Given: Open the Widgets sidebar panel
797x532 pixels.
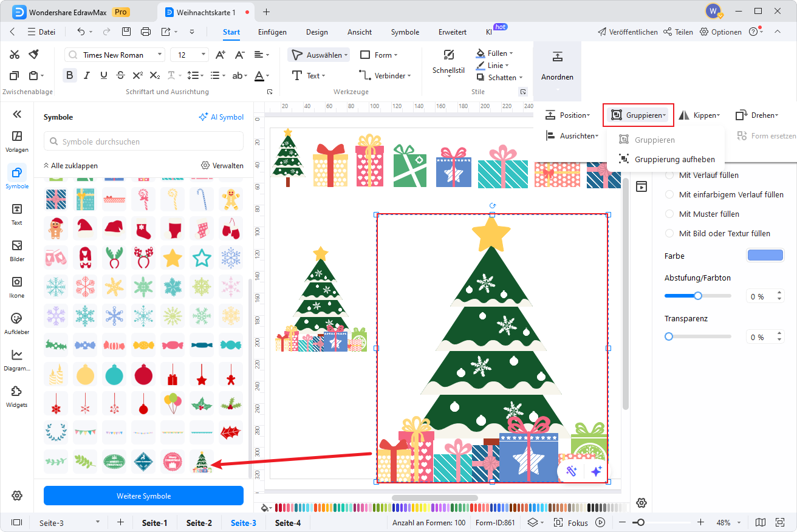Looking at the screenshot, I should [x=16, y=397].
